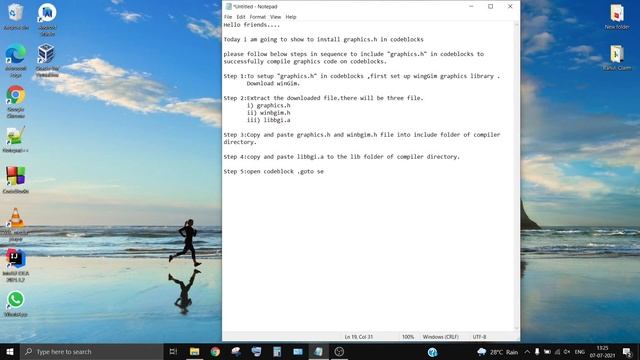Viewport: 640px width, 360px height.
Task: Open the archive icon below New folder
Action: pos(617,57)
